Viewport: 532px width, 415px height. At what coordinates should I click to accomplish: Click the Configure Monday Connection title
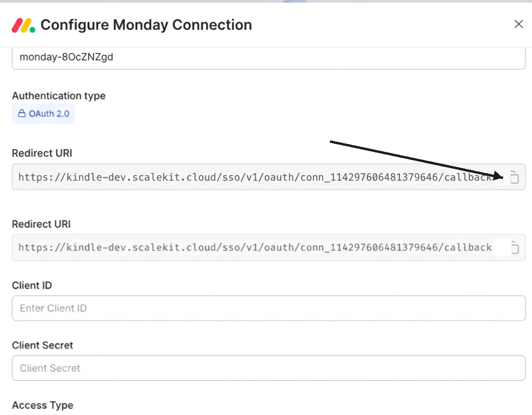[146, 25]
